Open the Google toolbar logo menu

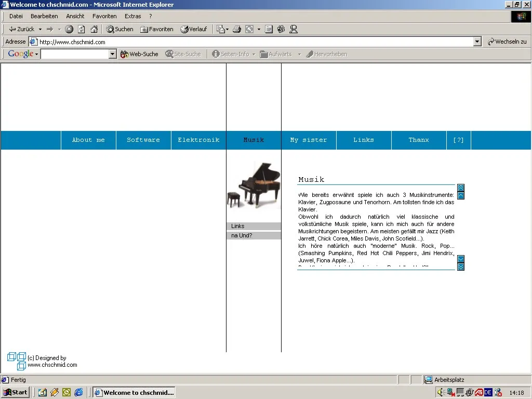pos(23,54)
